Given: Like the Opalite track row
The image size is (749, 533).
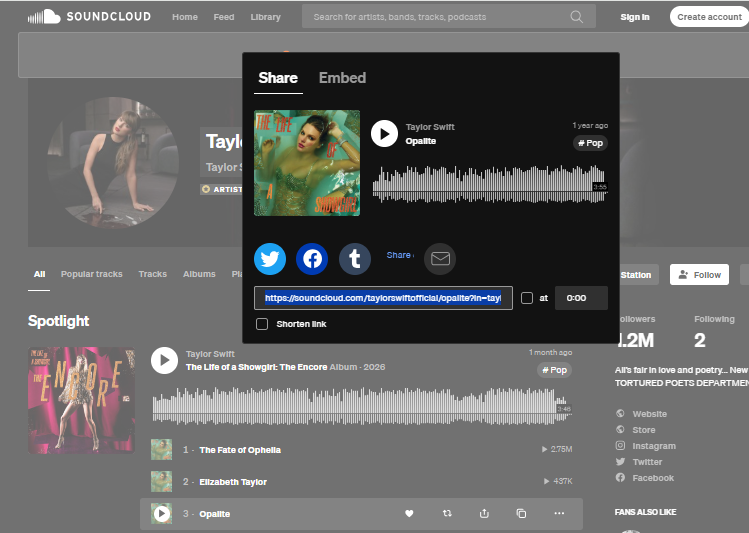Looking at the screenshot, I should (x=409, y=513).
